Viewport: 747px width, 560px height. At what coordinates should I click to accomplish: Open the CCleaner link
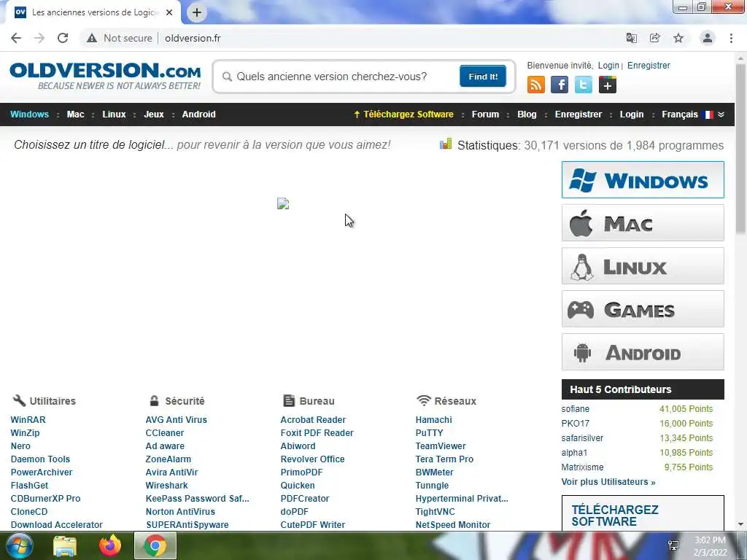point(164,433)
